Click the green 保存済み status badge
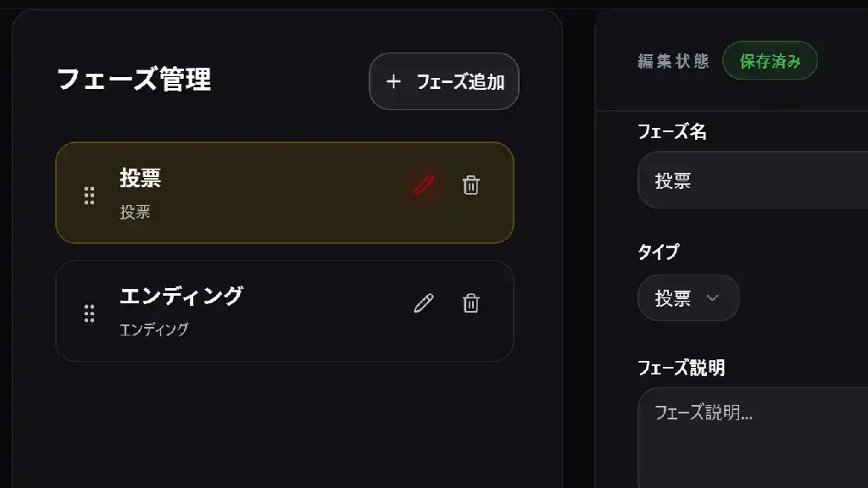 [770, 60]
